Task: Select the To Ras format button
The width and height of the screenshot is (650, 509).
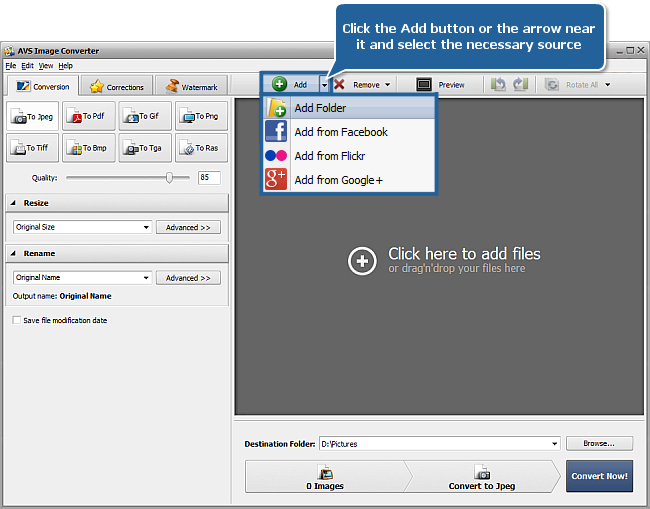Action: tap(201, 148)
